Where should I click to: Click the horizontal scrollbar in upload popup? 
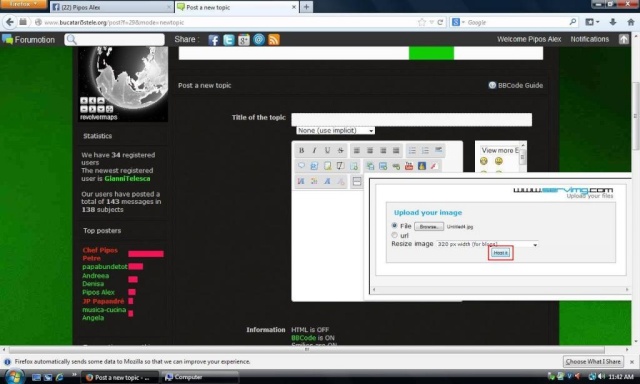pyautogui.click(x=500, y=290)
